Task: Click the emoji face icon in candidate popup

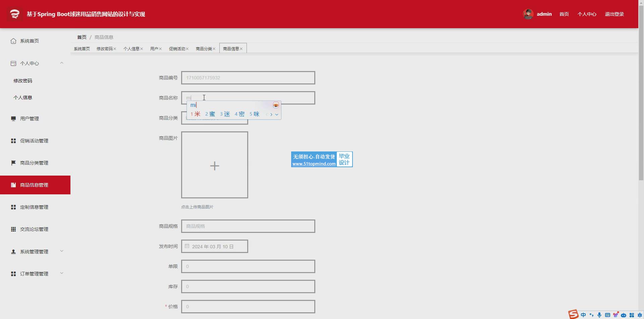Action: click(x=276, y=105)
